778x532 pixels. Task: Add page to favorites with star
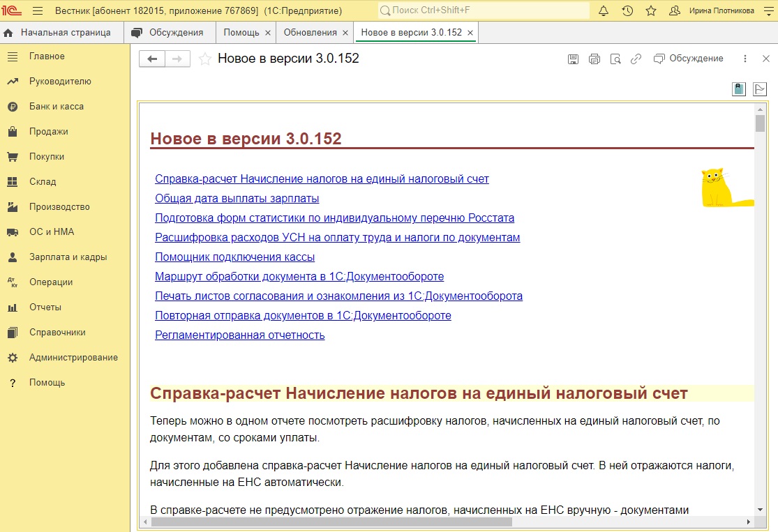tap(204, 59)
